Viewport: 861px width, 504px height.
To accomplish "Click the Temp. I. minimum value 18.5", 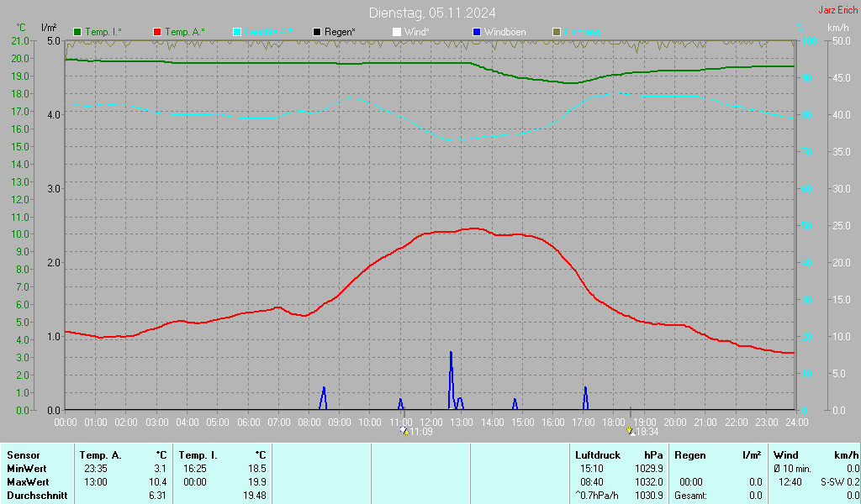I will click(x=257, y=469).
